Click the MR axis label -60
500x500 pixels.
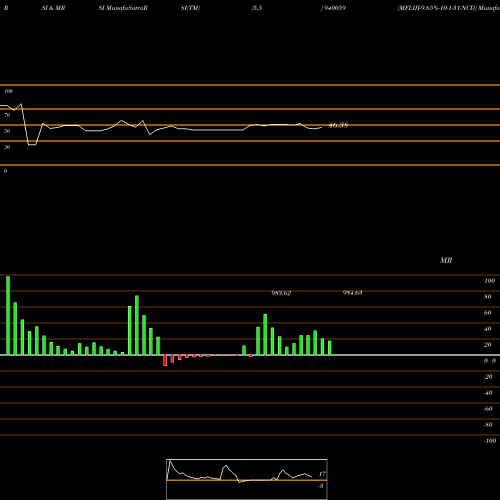488,409
